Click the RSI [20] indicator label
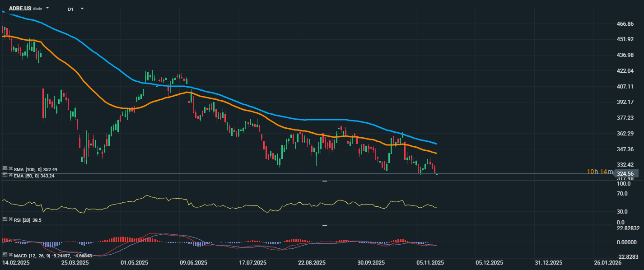Image resolution: width=644 pixels, height=270 pixels. 23,219
